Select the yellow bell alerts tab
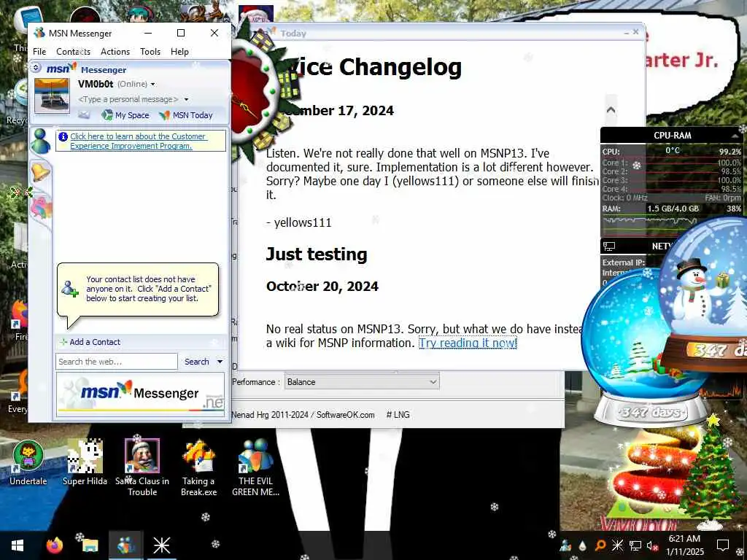 (x=41, y=172)
